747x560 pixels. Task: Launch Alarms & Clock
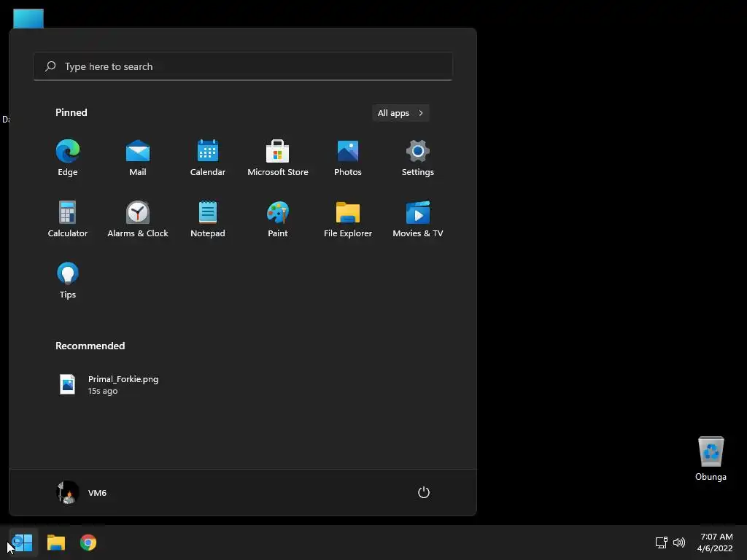point(138,219)
